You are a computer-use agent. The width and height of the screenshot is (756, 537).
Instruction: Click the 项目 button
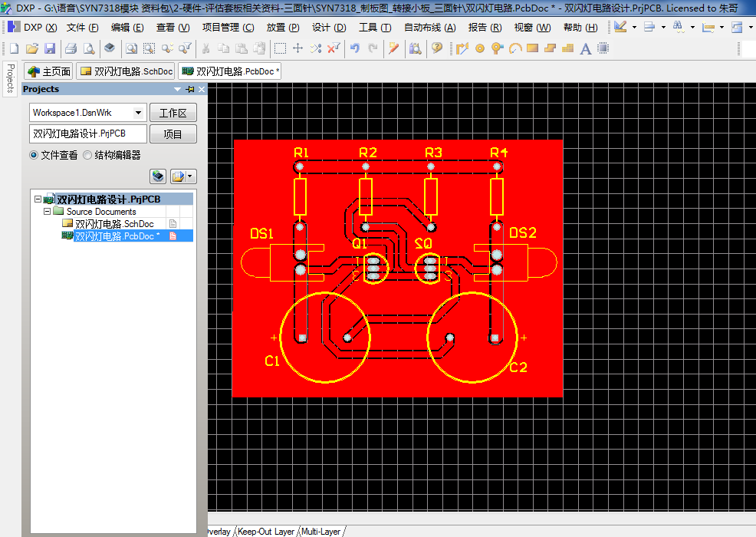pos(173,134)
